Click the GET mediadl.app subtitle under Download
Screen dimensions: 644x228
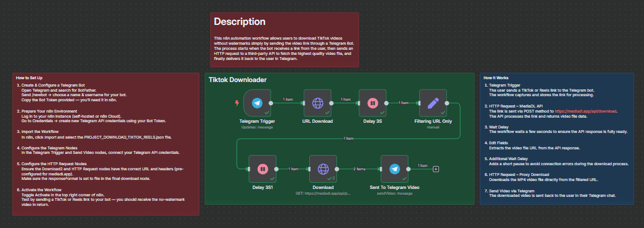coord(323,193)
